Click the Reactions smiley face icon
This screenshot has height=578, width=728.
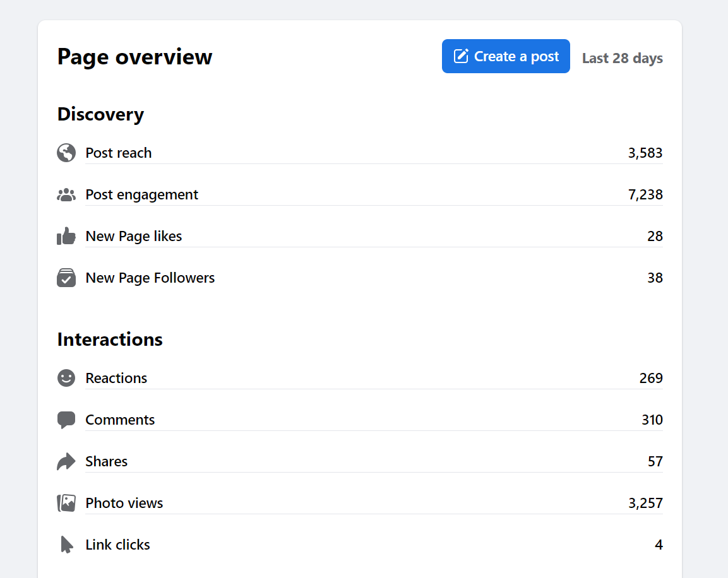click(x=66, y=378)
